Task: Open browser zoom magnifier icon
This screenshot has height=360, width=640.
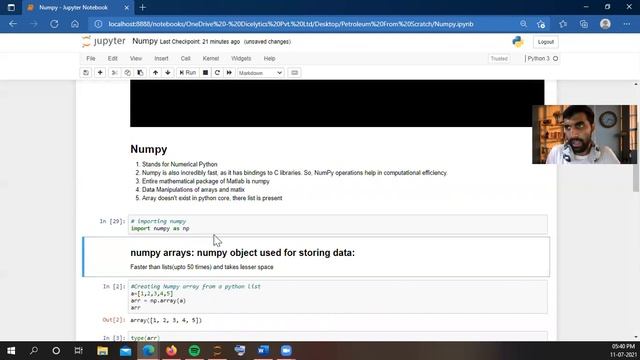Action: click(523, 24)
